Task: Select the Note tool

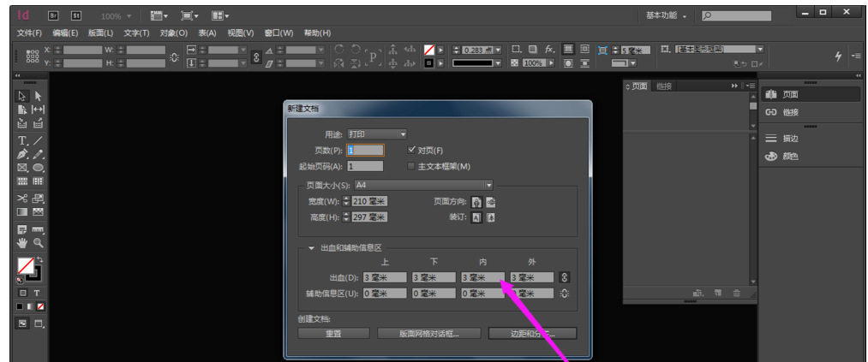Action: coord(22,228)
